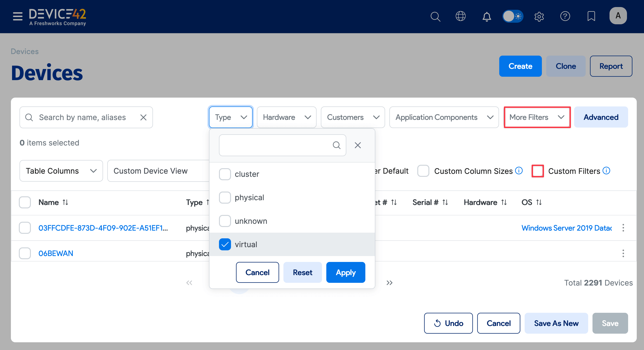644x350 pixels.
Task: Click the globe language icon
Action: click(460, 17)
